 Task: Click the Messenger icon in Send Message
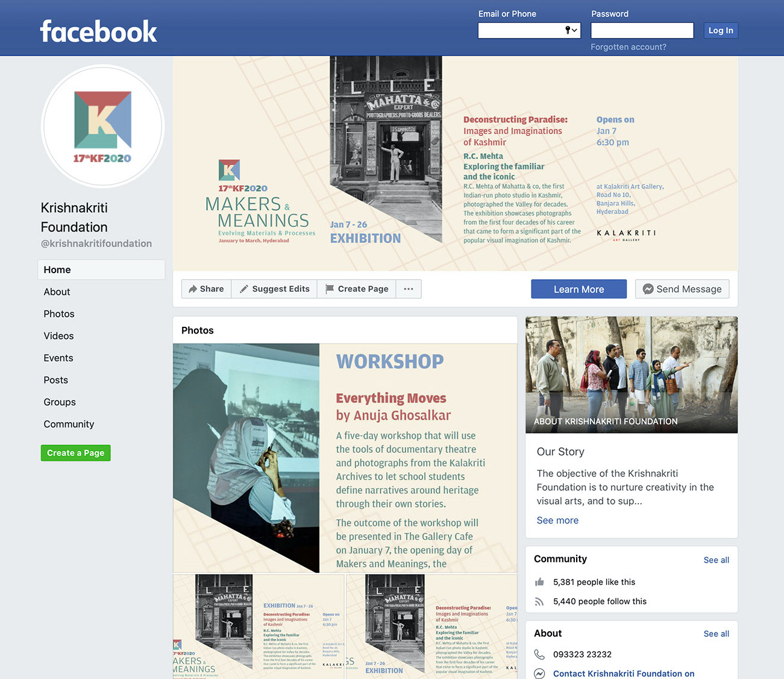pyautogui.click(x=648, y=289)
